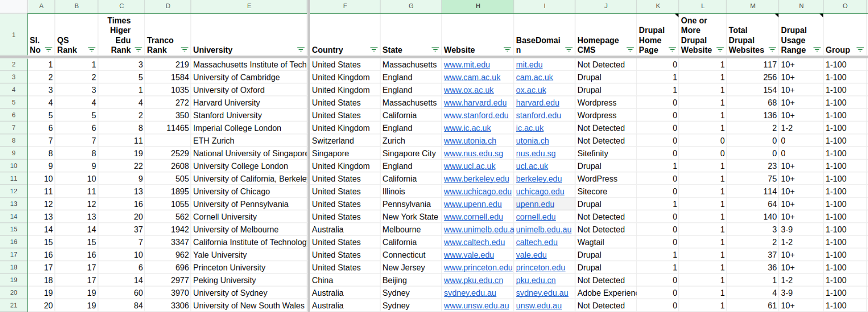
Task: Open filter for Drupal Usage Range column
Action: tap(817, 50)
